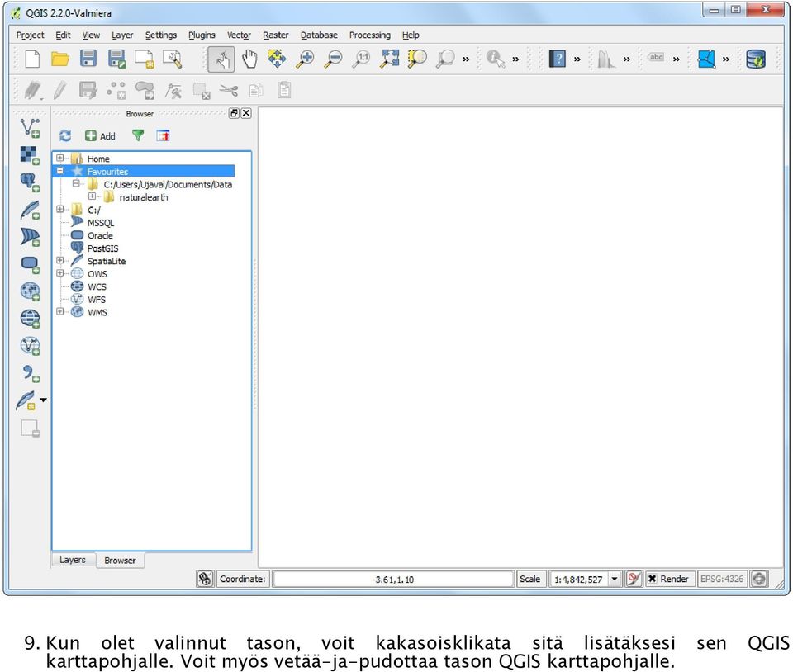The width and height of the screenshot is (793, 672).
Task: Select Touch zoom and pan tool
Action: (x=221, y=59)
